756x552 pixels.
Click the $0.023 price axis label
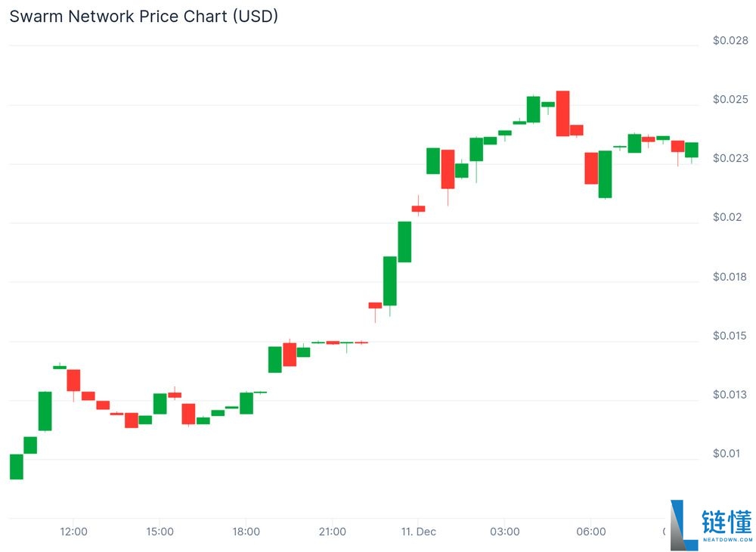tap(730, 159)
